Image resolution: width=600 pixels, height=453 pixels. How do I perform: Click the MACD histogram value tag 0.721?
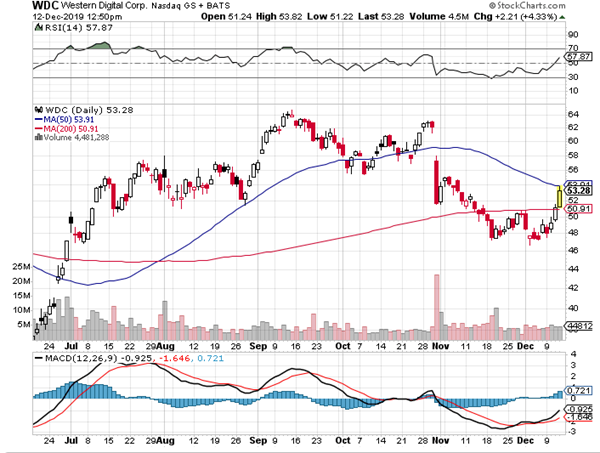578,389
